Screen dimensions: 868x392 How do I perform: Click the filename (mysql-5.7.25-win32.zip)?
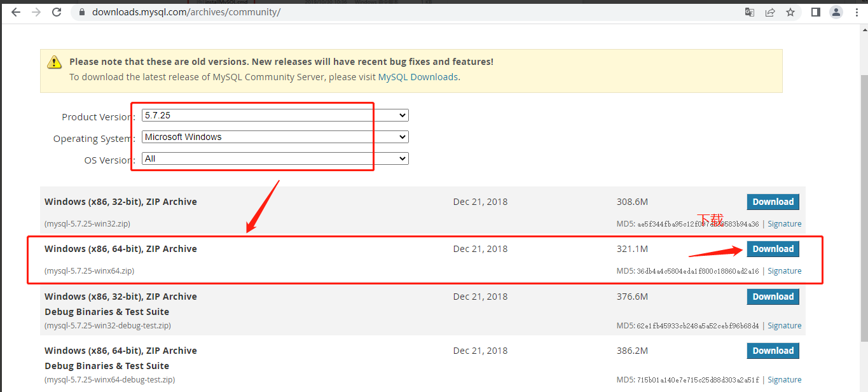click(x=87, y=224)
